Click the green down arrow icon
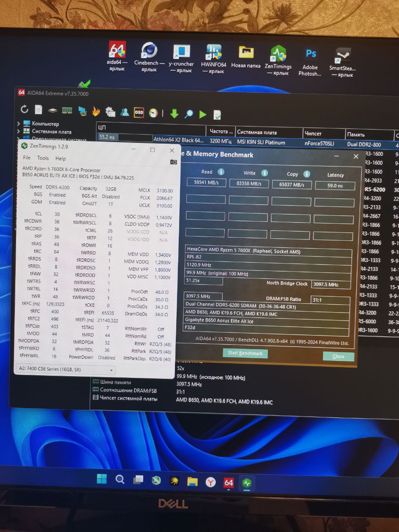Screen dimensions: 399x532 point(174,113)
